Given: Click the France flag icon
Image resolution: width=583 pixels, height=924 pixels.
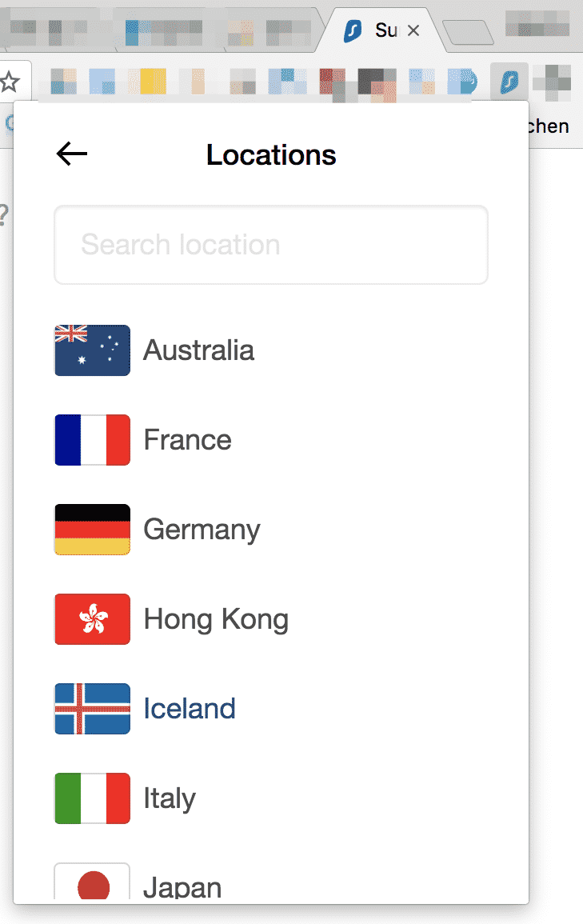Looking at the screenshot, I should (92, 440).
